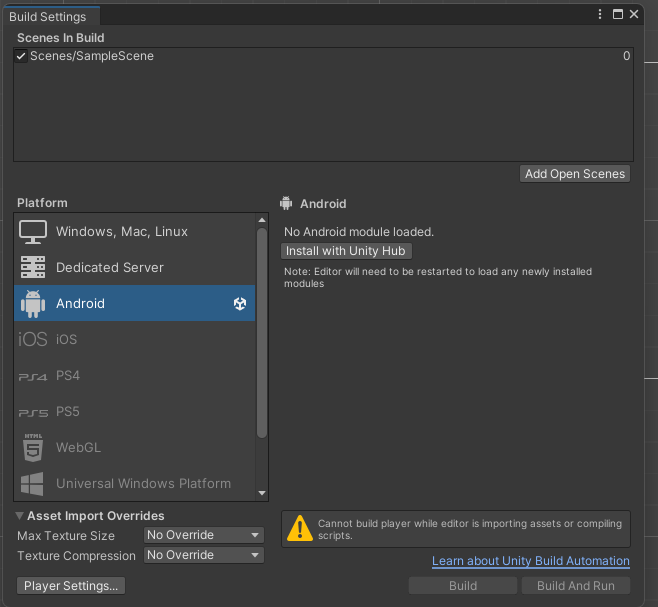Click the Platform heading label
This screenshot has height=607, width=658.
tap(42, 203)
